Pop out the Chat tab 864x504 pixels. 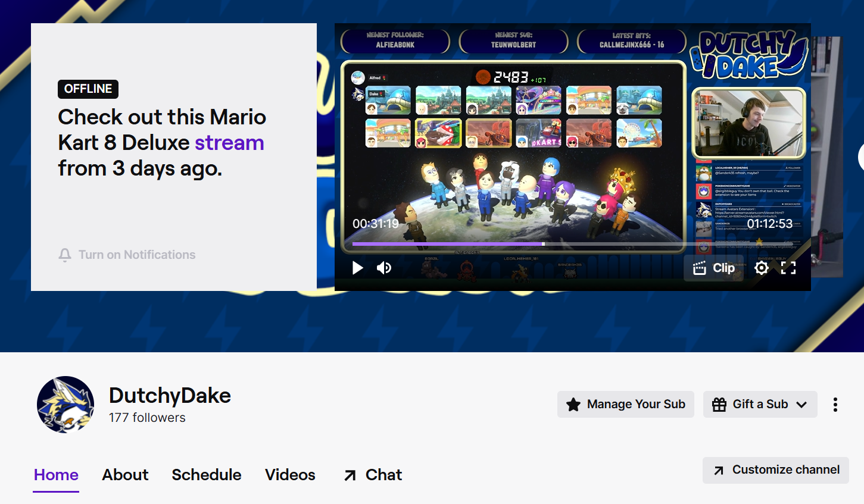click(373, 475)
